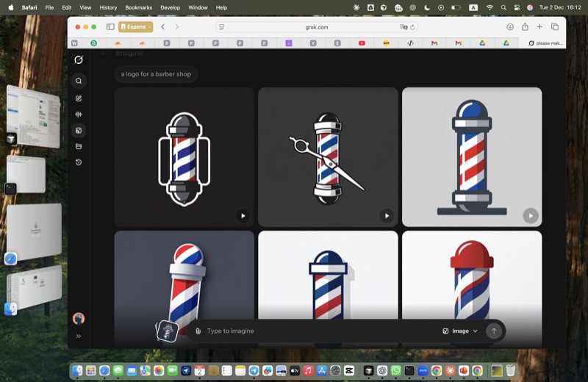Open chat history icon in sidebar
Image resolution: width=588 pixels, height=382 pixels.
79,162
